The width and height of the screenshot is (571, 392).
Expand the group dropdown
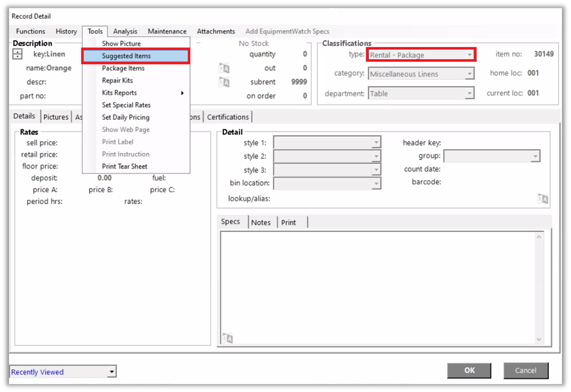535,156
